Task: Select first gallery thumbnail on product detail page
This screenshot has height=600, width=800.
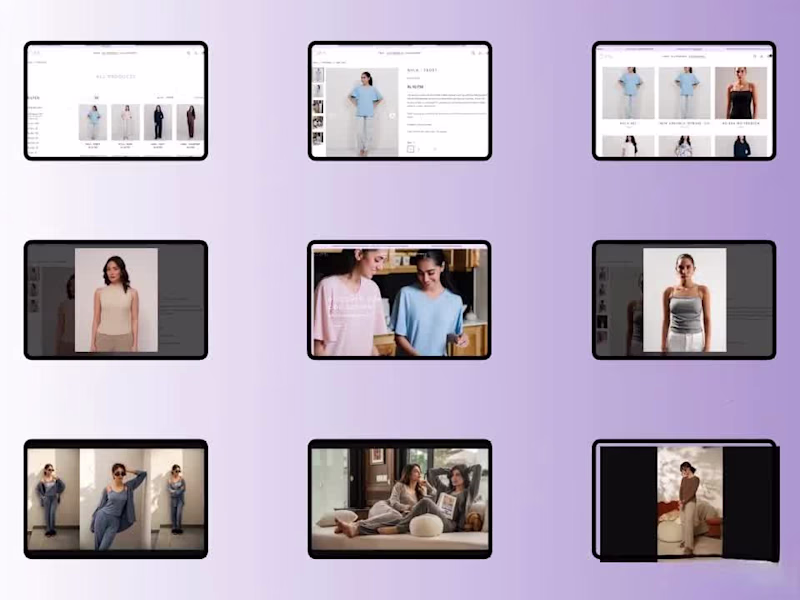Action: (x=318, y=75)
